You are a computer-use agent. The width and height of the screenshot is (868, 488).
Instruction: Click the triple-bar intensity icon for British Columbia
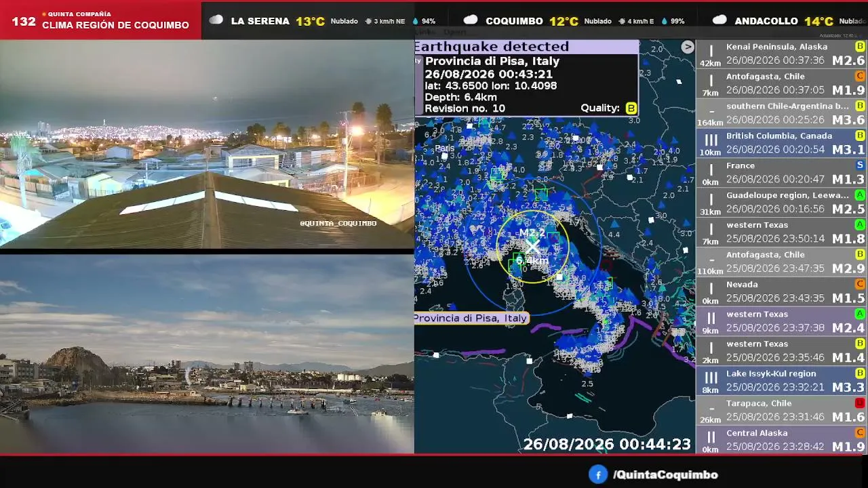[x=711, y=140]
